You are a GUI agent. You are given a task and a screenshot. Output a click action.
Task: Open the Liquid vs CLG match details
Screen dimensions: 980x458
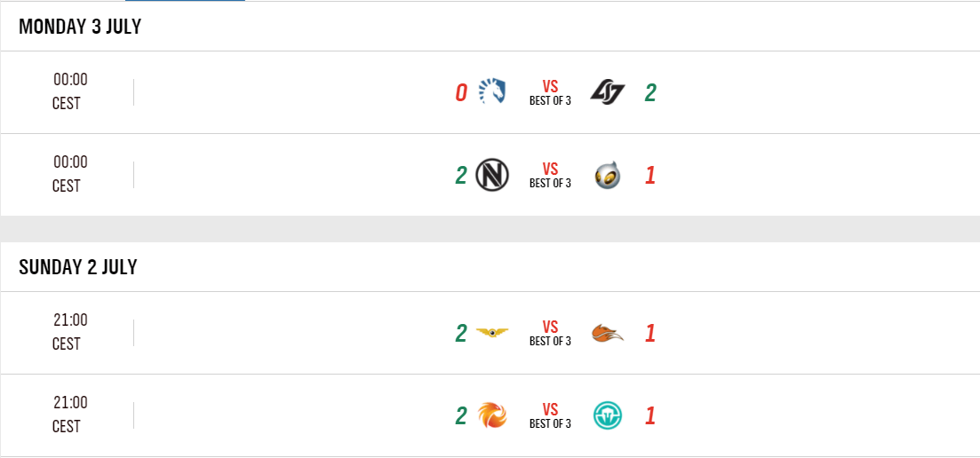point(550,92)
